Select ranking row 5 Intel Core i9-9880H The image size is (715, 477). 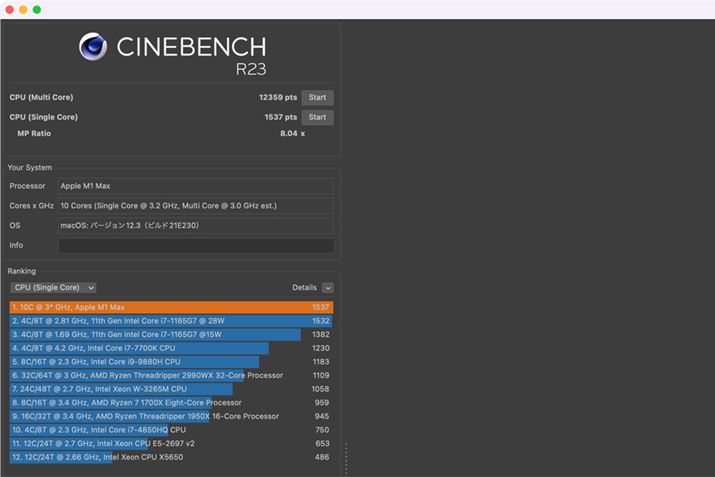click(171, 362)
